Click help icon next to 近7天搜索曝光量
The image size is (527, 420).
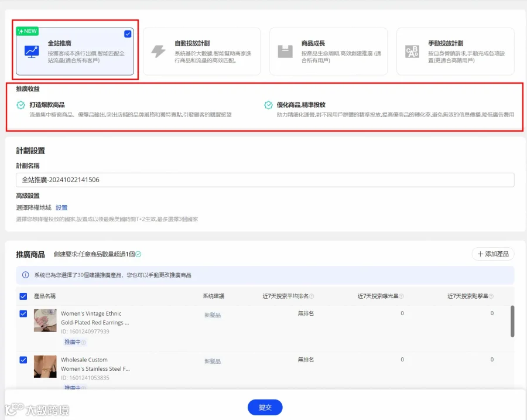point(401,296)
